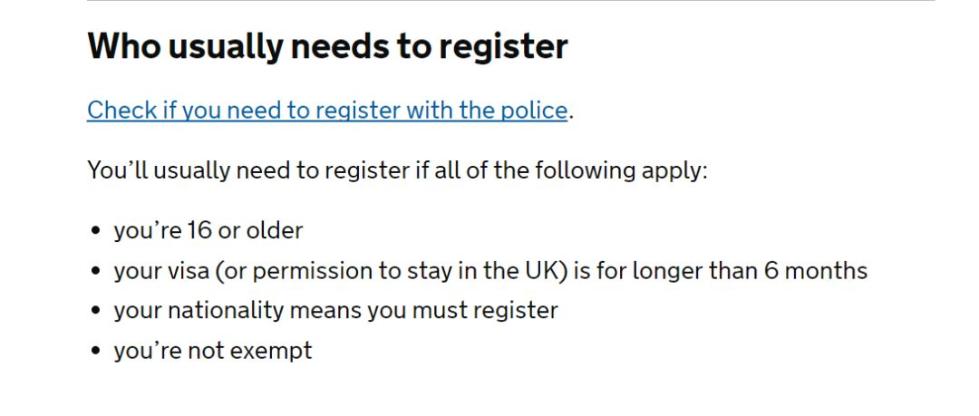
Task: Click the 'Who usually needs to register' heading
Action: click(x=328, y=46)
